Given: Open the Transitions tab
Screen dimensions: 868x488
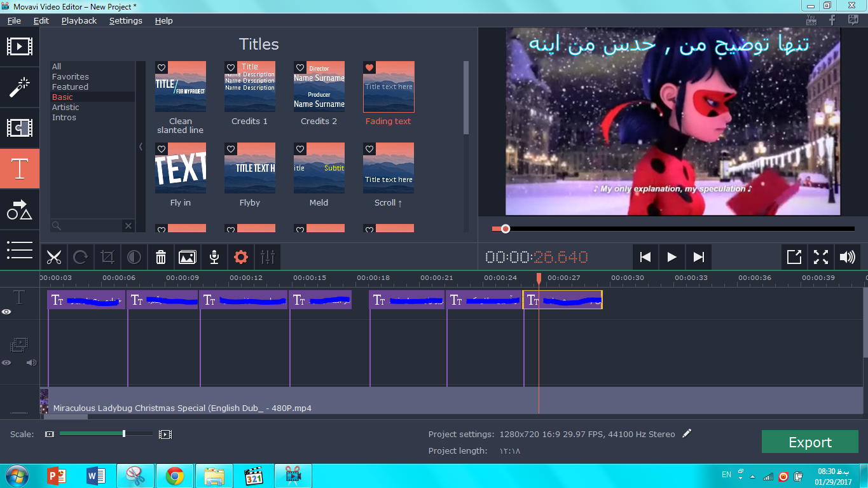Looking at the screenshot, I should point(20,128).
